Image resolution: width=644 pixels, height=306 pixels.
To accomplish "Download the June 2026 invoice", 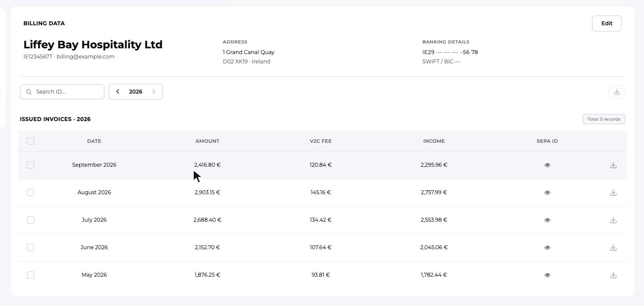I will (x=613, y=247).
